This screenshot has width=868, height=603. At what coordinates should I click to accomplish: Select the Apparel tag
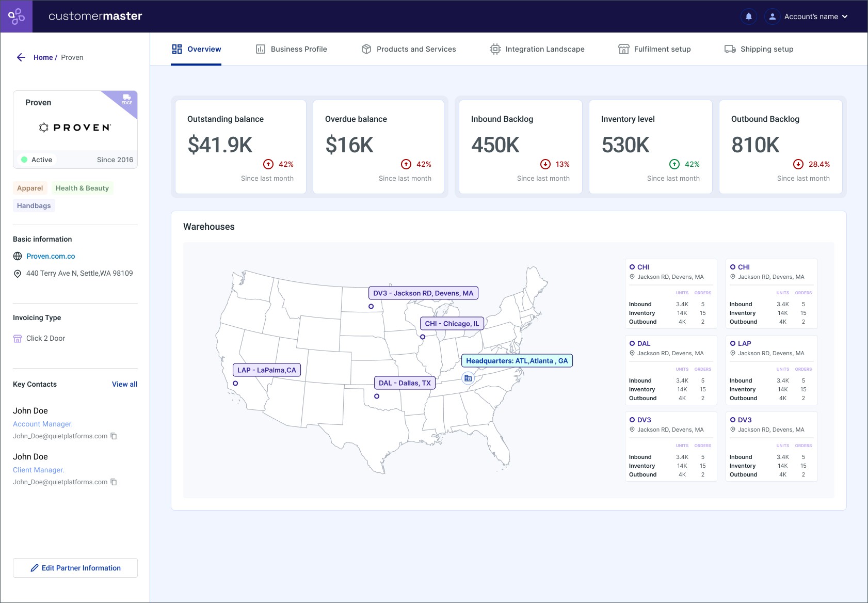(x=30, y=188)
